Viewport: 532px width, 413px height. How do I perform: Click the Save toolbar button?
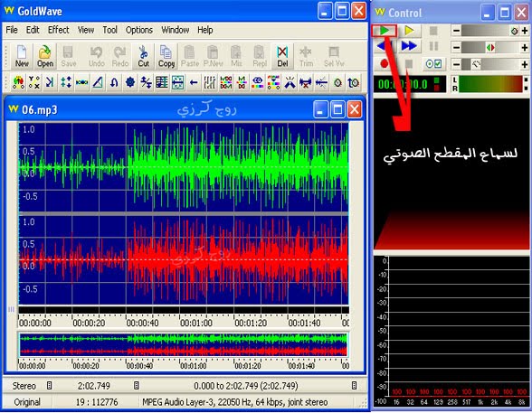(x=69, y=56)
